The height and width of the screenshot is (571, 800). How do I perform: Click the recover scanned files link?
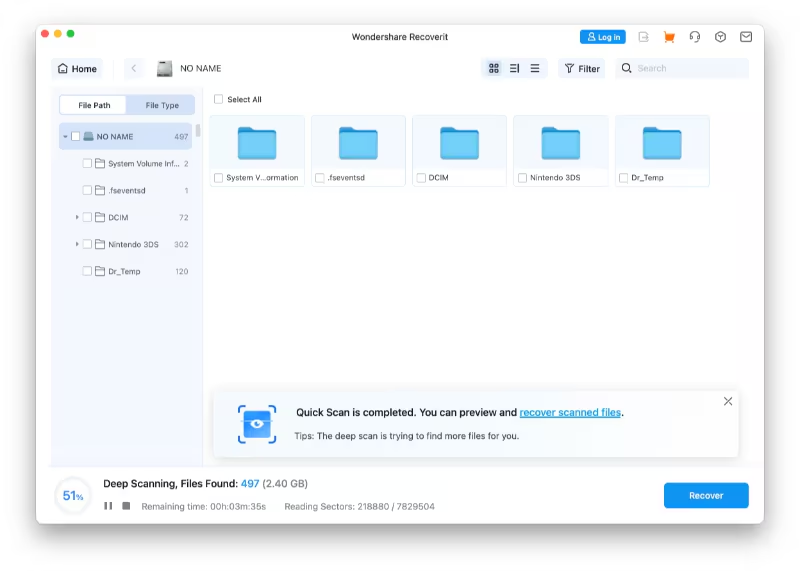click(570, 412)
